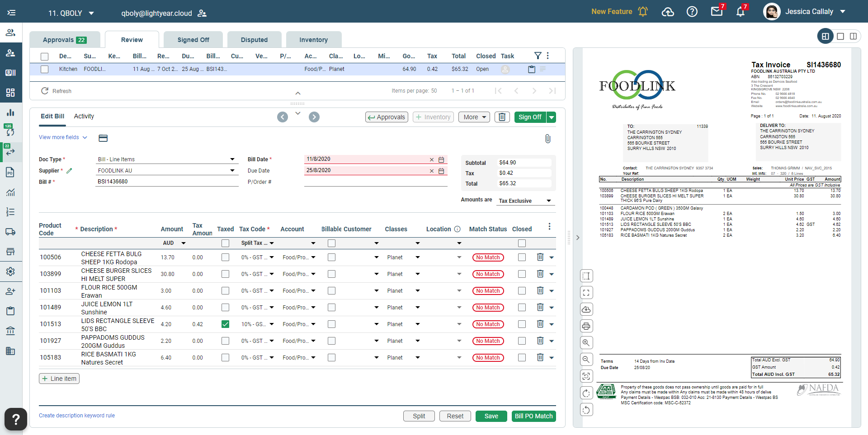Screen dimensions: 868x435
Task: Open the cloud upload icon in header
Action: click(668, 12)
